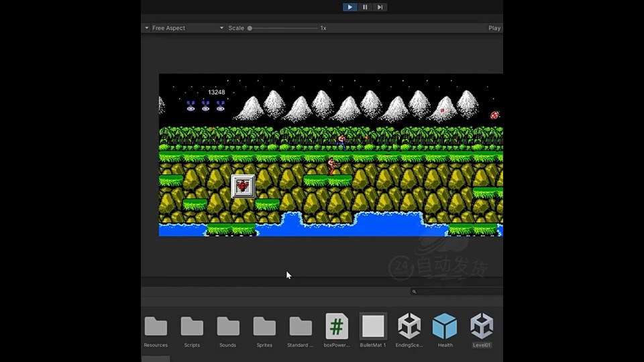Viewport: 644px width, 362px height.
Task: Click the eagle powerup box in game
Action: pyautogui.click(x=243, y=186)
